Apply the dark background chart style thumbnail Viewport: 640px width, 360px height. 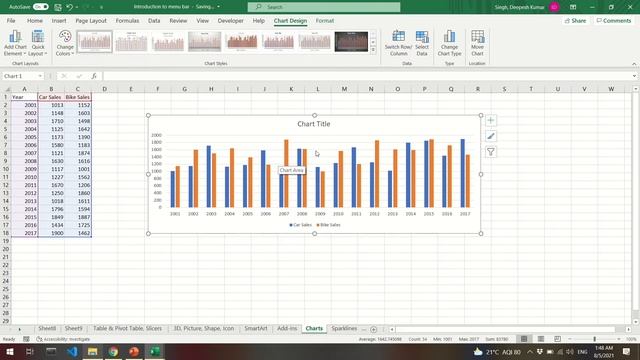click(351, 41)
